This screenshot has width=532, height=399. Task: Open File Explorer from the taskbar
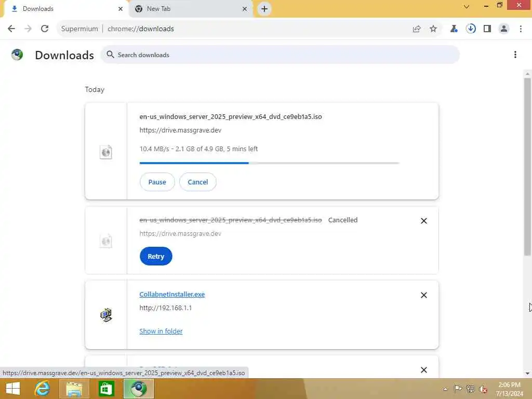[74, 389]
